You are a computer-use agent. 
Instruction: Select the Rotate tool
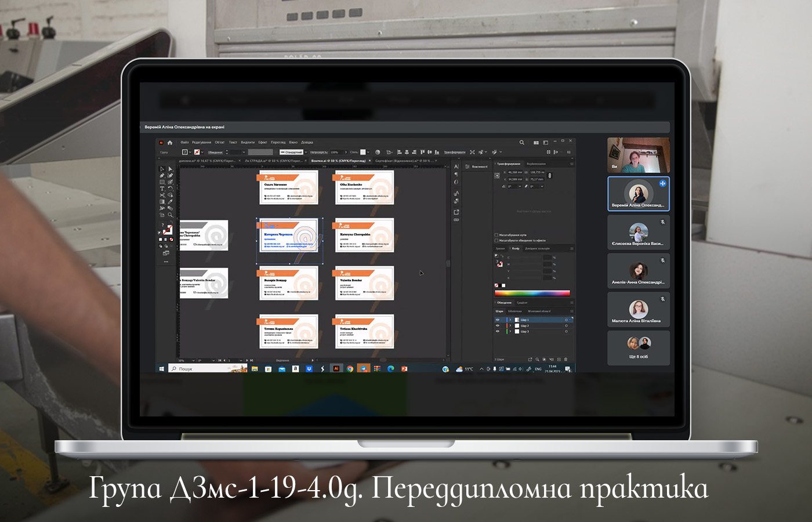click(x=170, y=188)
